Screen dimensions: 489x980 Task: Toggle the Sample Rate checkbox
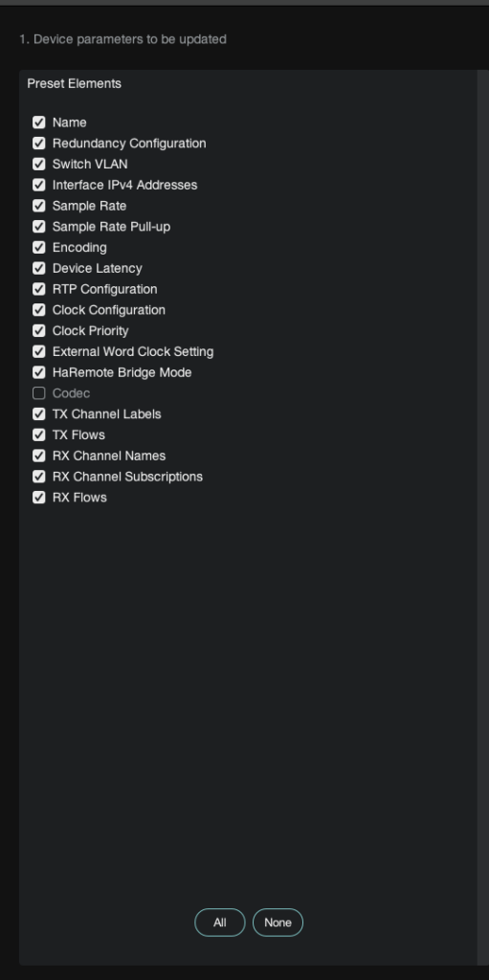pos(39,206)
